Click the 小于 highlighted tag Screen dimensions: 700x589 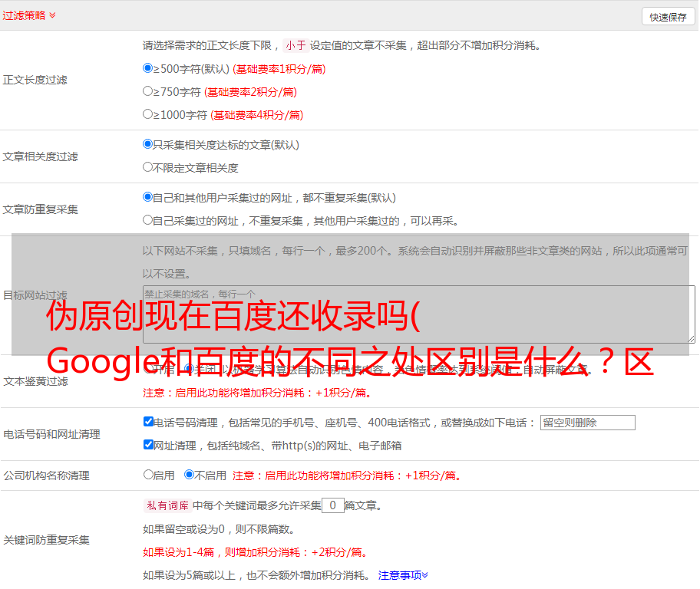296,45
